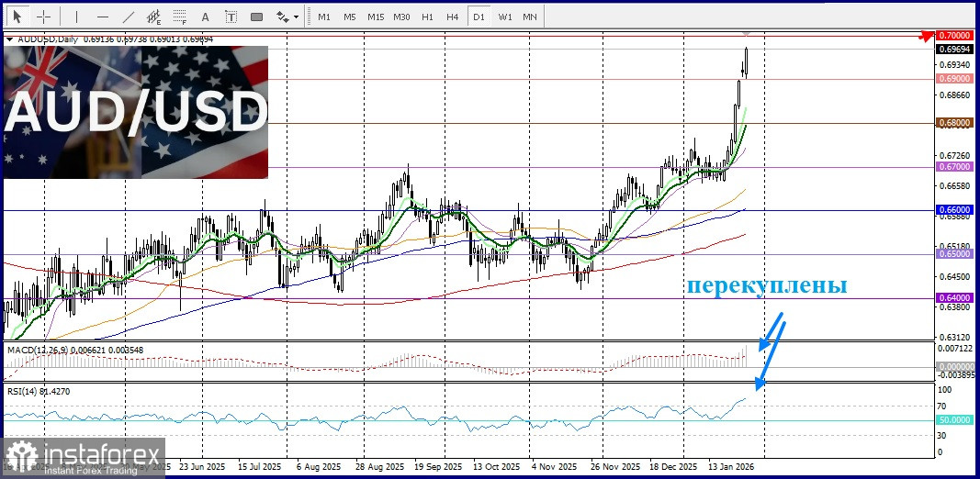Click the latest daily candlestick on chart
The image size is (980, 479).
point(746,62)
